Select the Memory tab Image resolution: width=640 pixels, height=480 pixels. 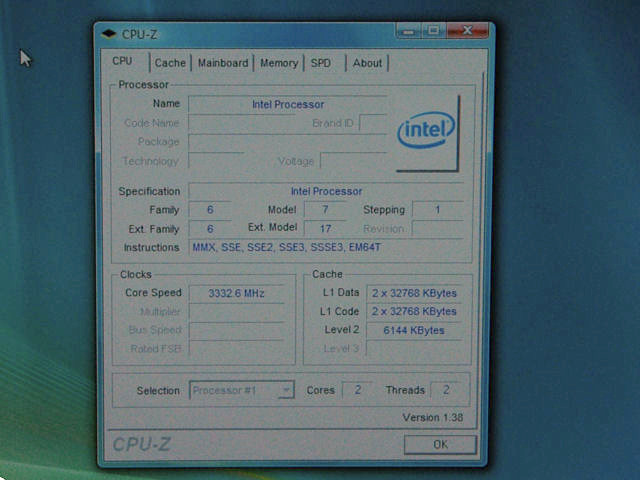click(x=279, y=63)
